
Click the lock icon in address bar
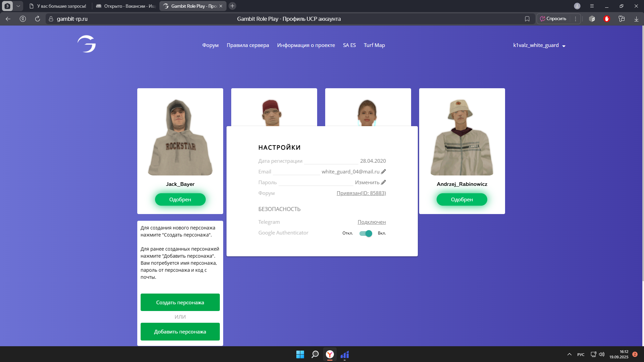tap(51, 19)
